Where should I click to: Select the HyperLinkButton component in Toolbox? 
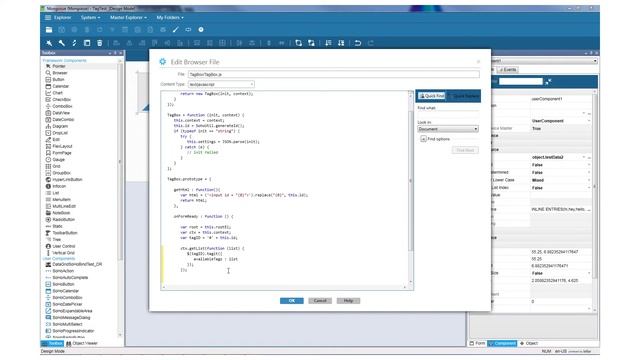(67, 180)
